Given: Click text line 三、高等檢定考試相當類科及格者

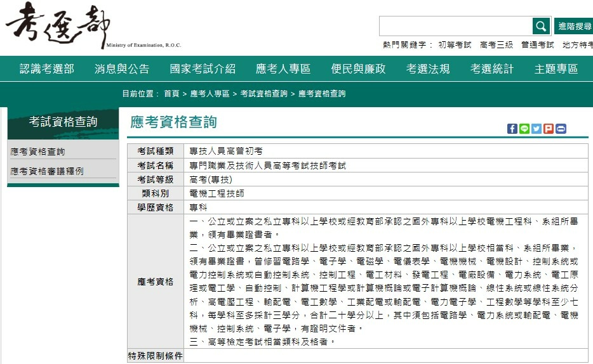Looking at the screenshot, I should [x=262, y=342].
